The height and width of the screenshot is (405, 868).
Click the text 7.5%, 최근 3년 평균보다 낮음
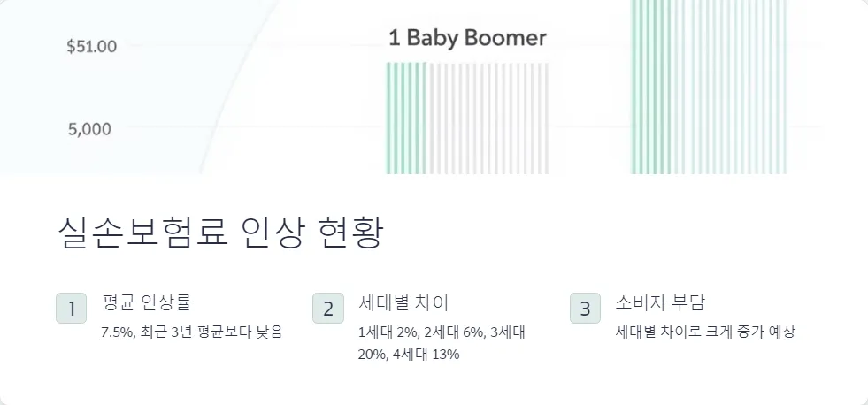[x=192, y=332]
